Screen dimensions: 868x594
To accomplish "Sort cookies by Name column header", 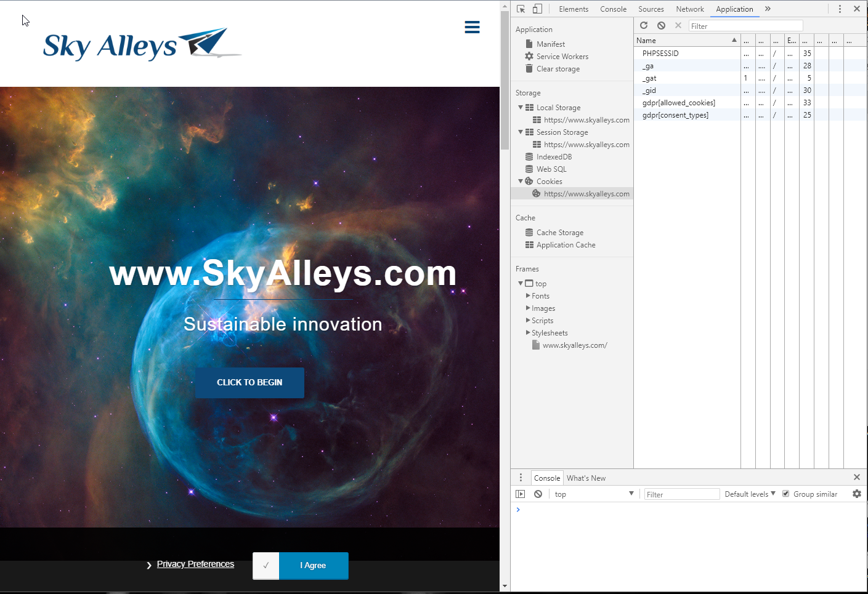I will pos(687,40).
